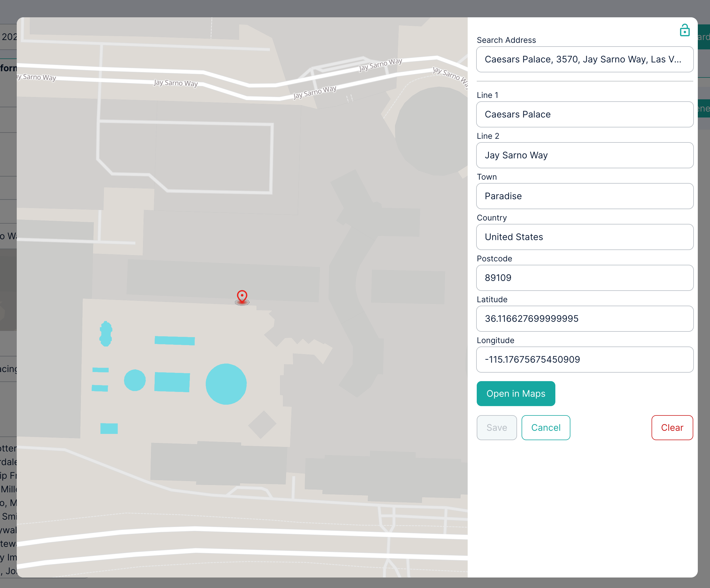This screenshot has width=710, height=588.
Task: Click the red map location pin
Action: coord(242,297)
